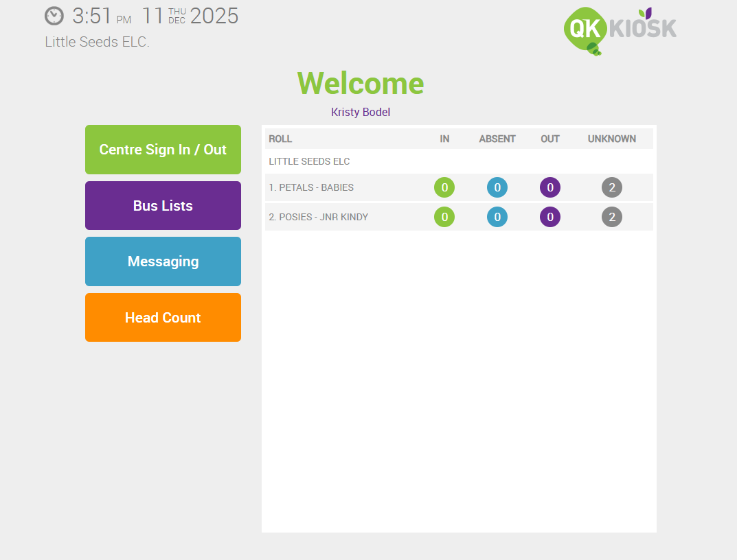737x560 pixels.
Task: Open the Head Count screen
Action: click(x=163, y=317)
